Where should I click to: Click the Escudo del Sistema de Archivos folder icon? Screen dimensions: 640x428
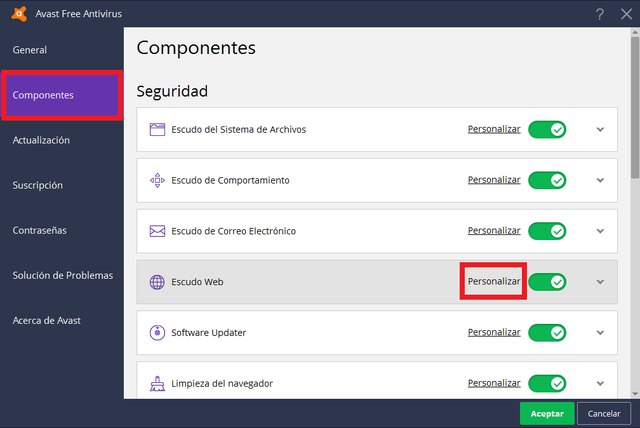tap(157, 129)
